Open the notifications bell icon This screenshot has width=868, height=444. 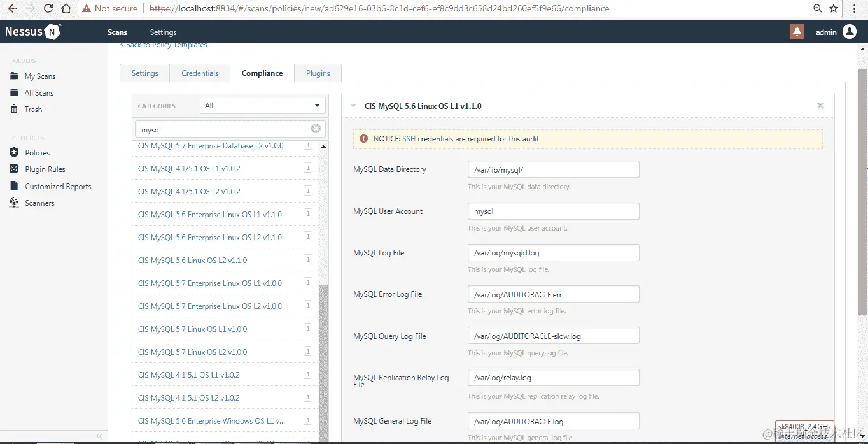797,32
